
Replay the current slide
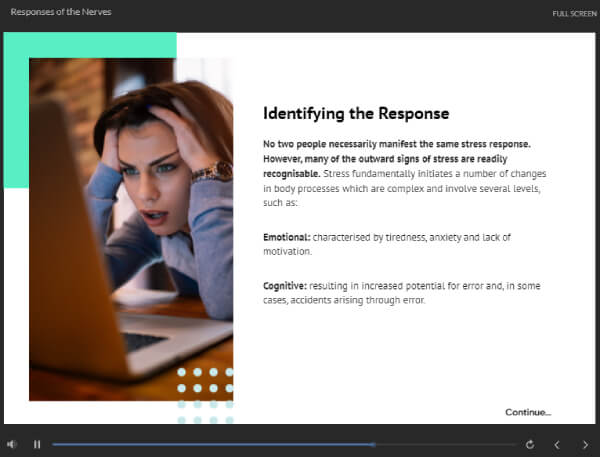click(x=530, y=444)
